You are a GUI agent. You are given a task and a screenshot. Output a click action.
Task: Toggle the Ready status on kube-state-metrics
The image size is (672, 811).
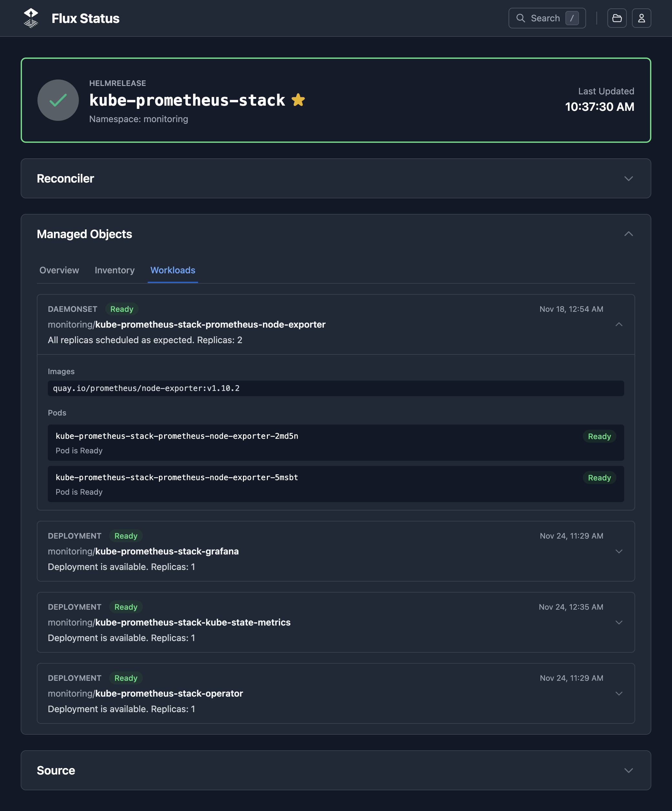[x=126, y=607]
